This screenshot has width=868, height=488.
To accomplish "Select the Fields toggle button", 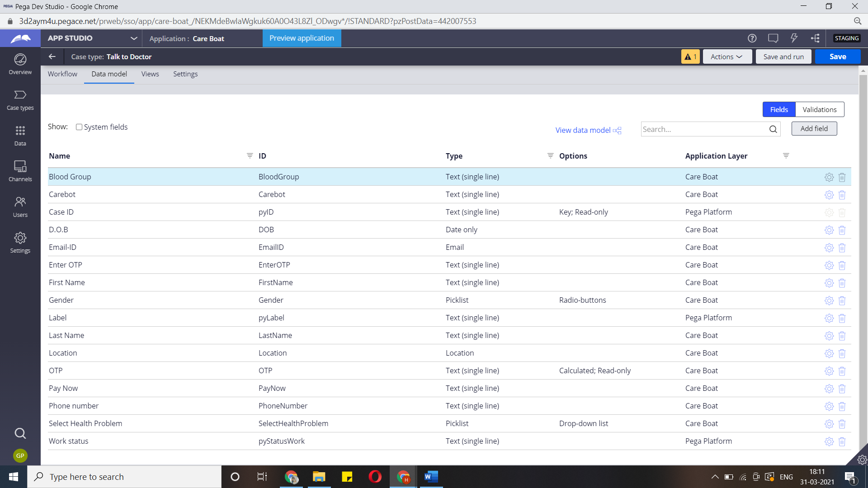I will coord(778,109).
